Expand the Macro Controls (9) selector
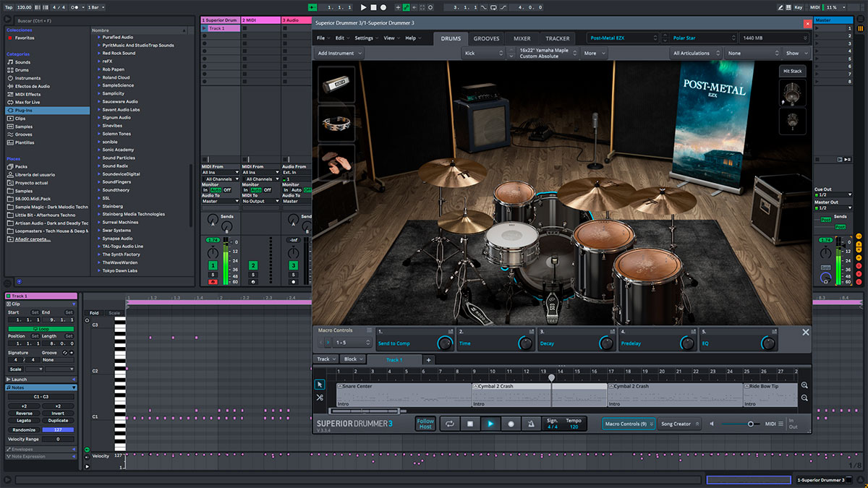Viewport: 868px width, 488px height. [x=629, y=424]
